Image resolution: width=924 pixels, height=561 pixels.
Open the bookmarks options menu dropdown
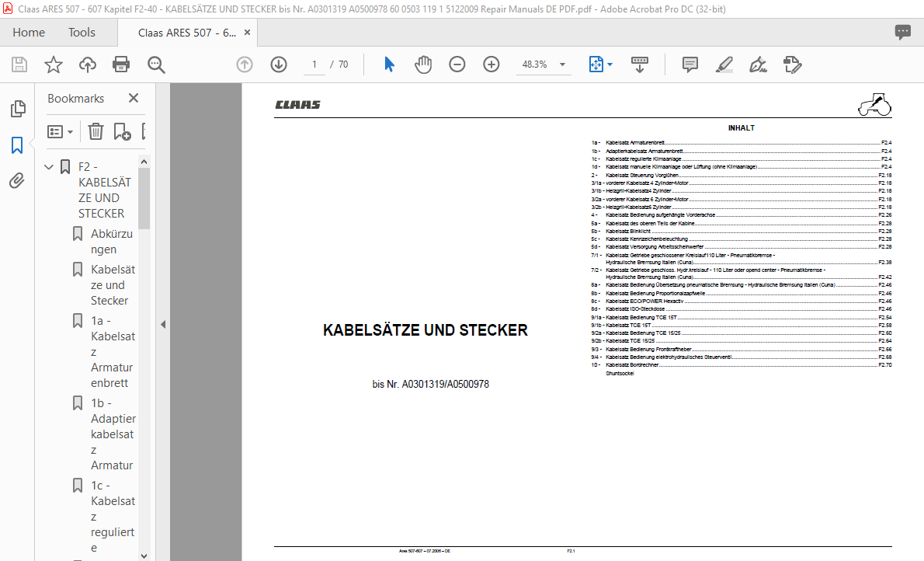60,131
